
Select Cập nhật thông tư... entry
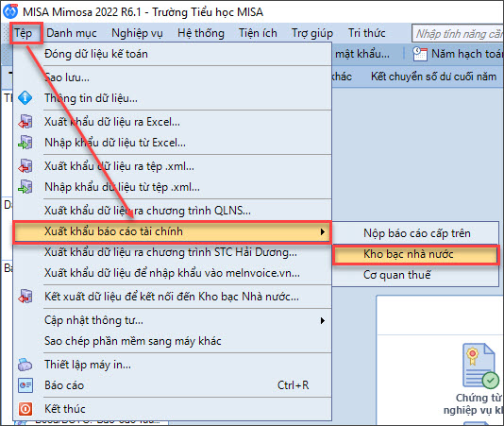point(173,320)
